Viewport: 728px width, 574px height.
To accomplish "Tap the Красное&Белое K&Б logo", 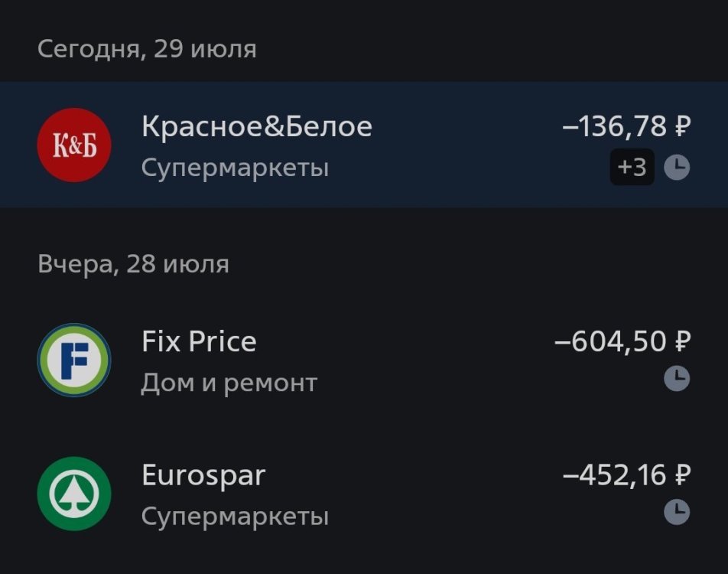I will 74,145.
